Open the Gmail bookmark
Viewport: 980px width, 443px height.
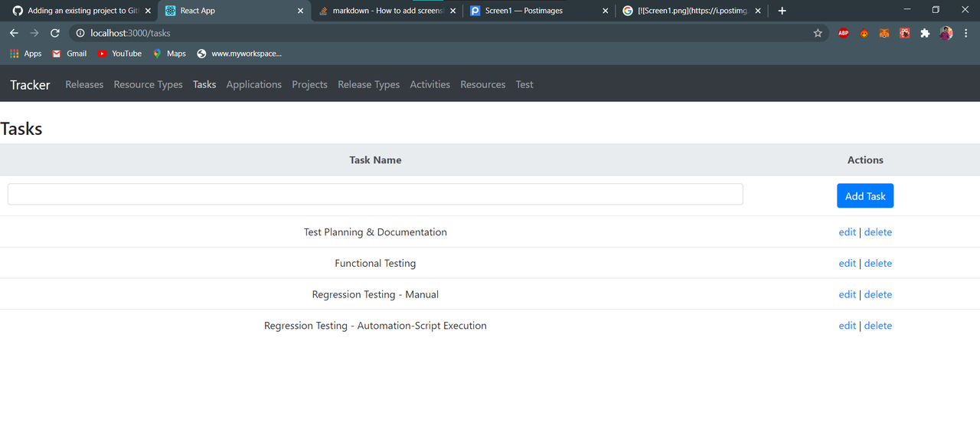(69, 54)
